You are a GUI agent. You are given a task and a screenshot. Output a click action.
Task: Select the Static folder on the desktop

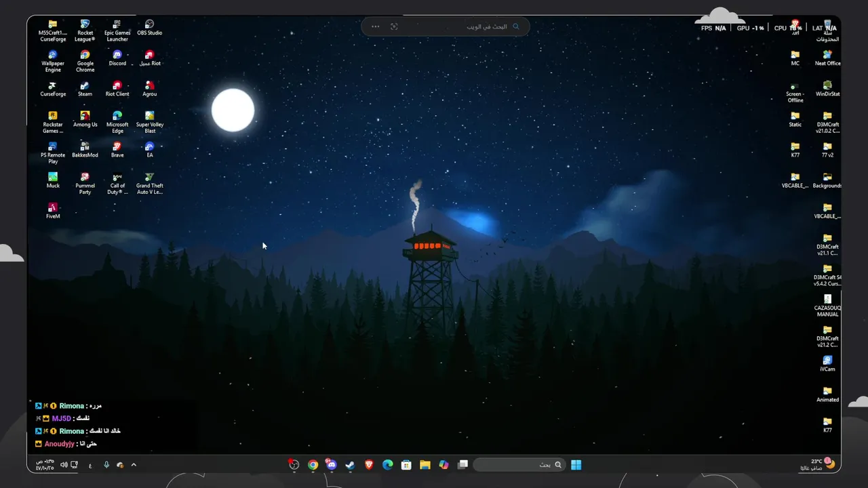coord(795,119)
